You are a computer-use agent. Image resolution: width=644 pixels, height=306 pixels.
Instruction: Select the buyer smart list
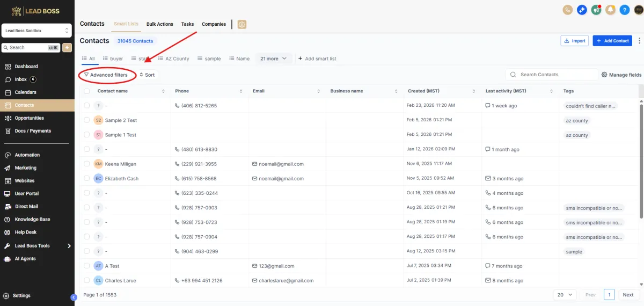coord(113,59)
